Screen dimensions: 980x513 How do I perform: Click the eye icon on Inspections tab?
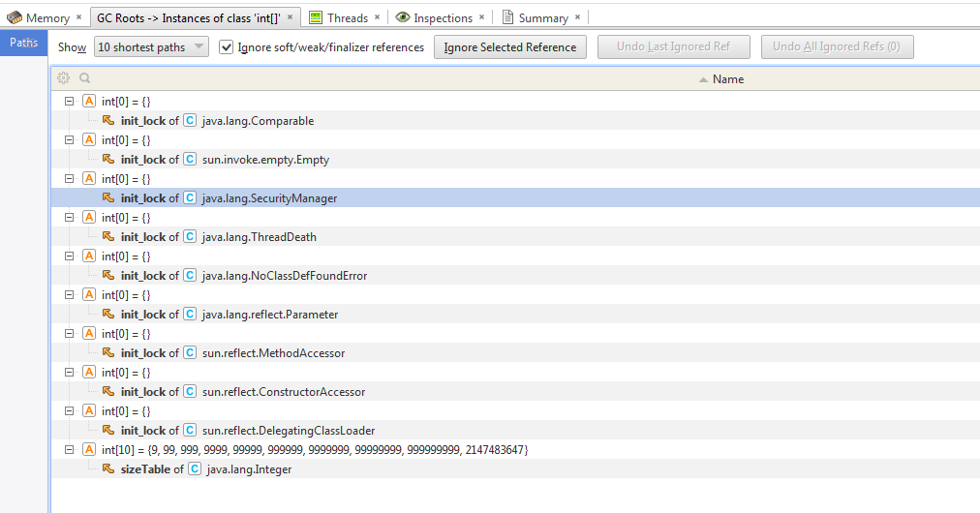coord(403,17)
